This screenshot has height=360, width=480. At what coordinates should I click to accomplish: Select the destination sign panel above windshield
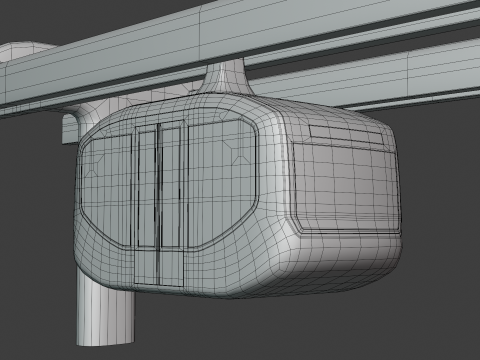tap(347, 134)
